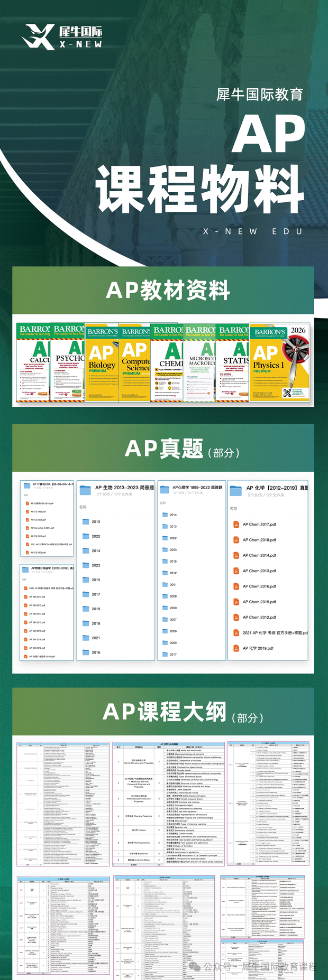Screen dimensions: 328x980
Task: Open the AP Chem 2012.pdf file
Action: pos(255,617)
